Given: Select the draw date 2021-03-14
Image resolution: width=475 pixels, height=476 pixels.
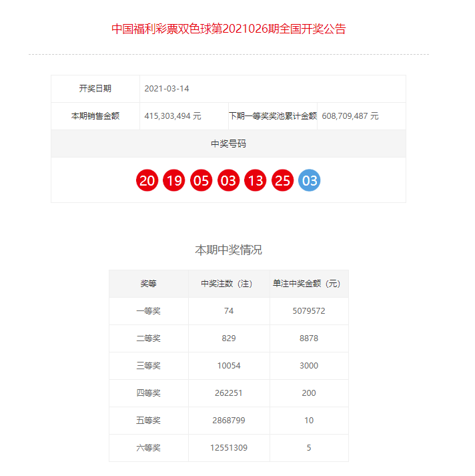Looking at the screenshot, I should tap(167, 89).
